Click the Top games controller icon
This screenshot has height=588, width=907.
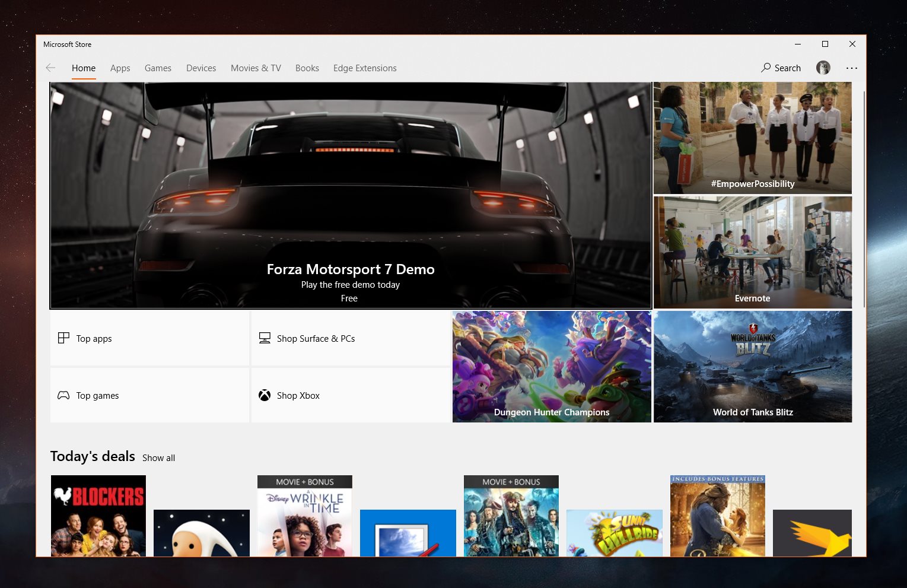coord(63,395)
